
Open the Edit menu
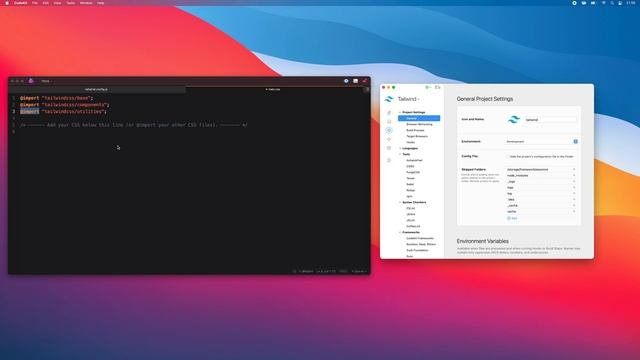pyautogui.click(x=46, y=3)
